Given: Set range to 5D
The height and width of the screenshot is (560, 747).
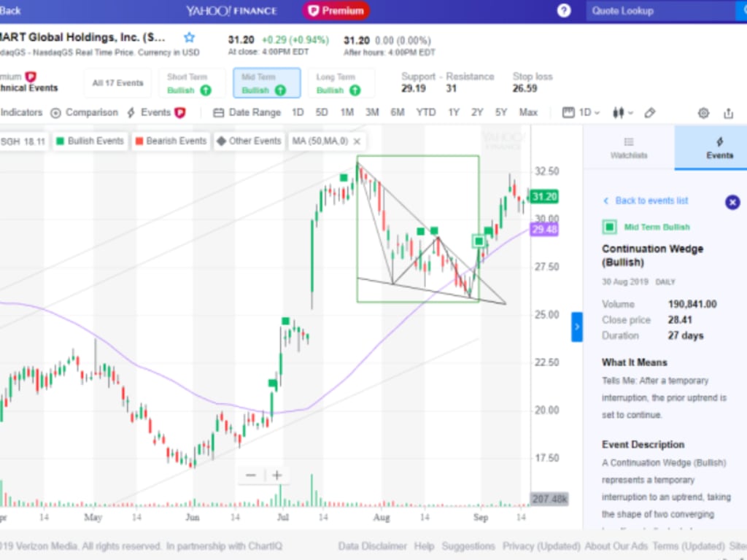Looking at the screenshot, I should [322, 113].
